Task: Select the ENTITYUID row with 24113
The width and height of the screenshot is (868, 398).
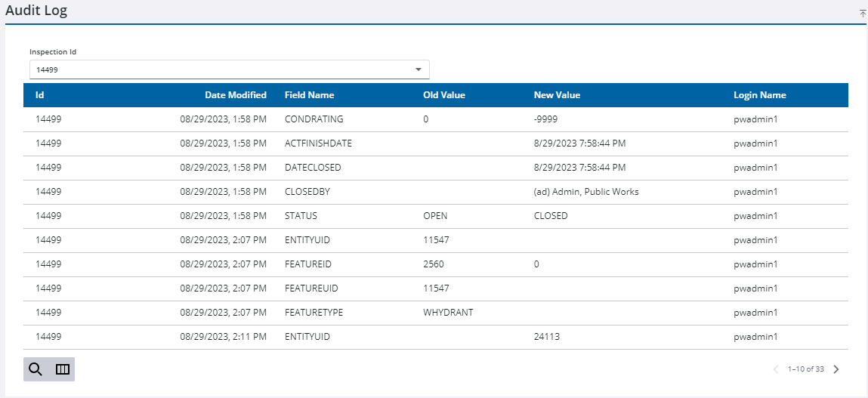Action: (436, 337)
